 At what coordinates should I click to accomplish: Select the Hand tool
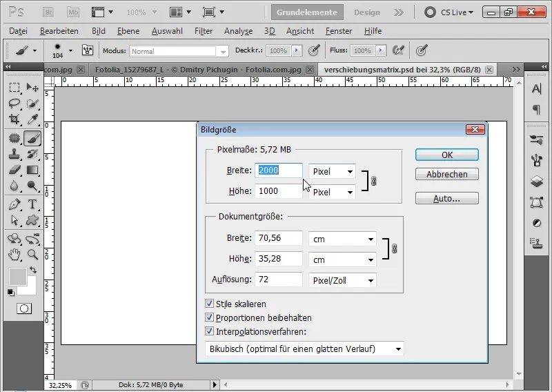tap(14, 255)
